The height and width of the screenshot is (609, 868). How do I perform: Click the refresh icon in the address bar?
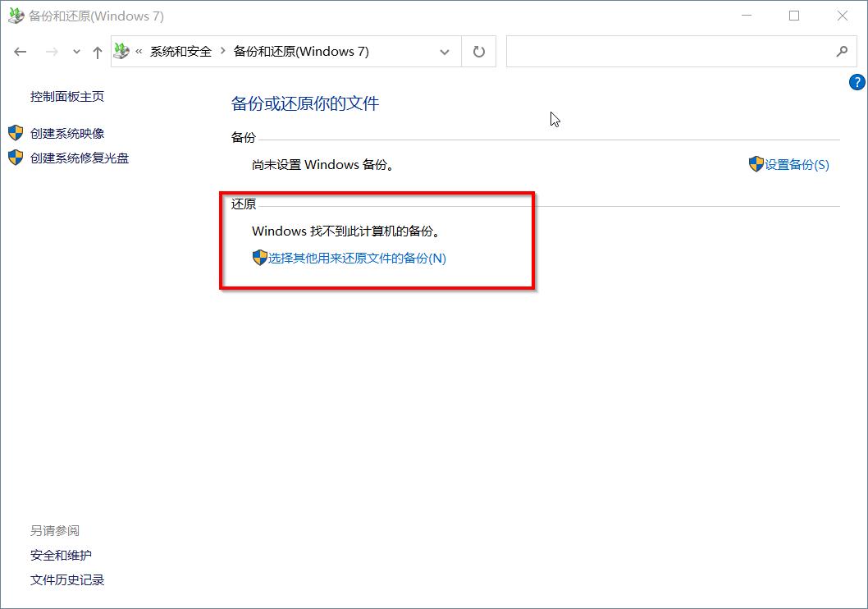(478, 51)
